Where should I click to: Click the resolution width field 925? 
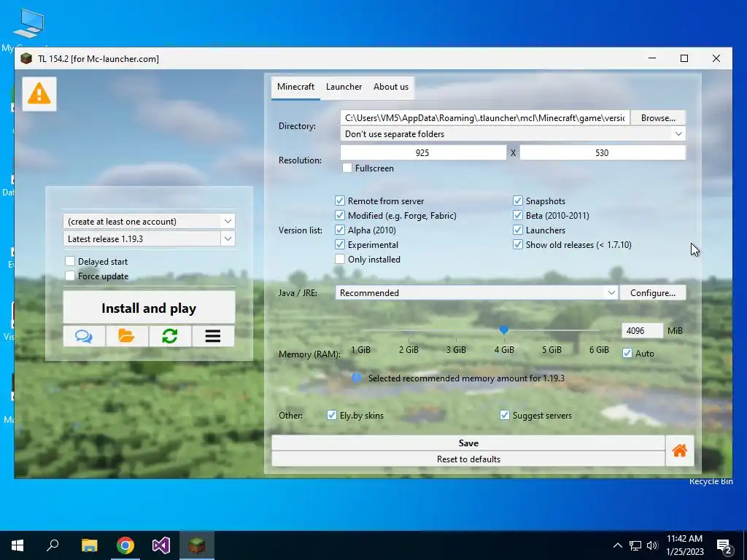click(x=423, y=153)
